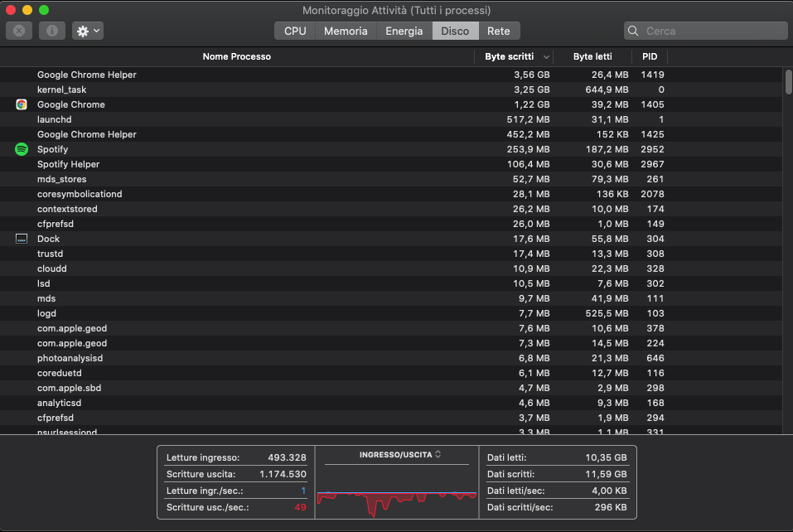Select the lsd process row

coord(391,283)
